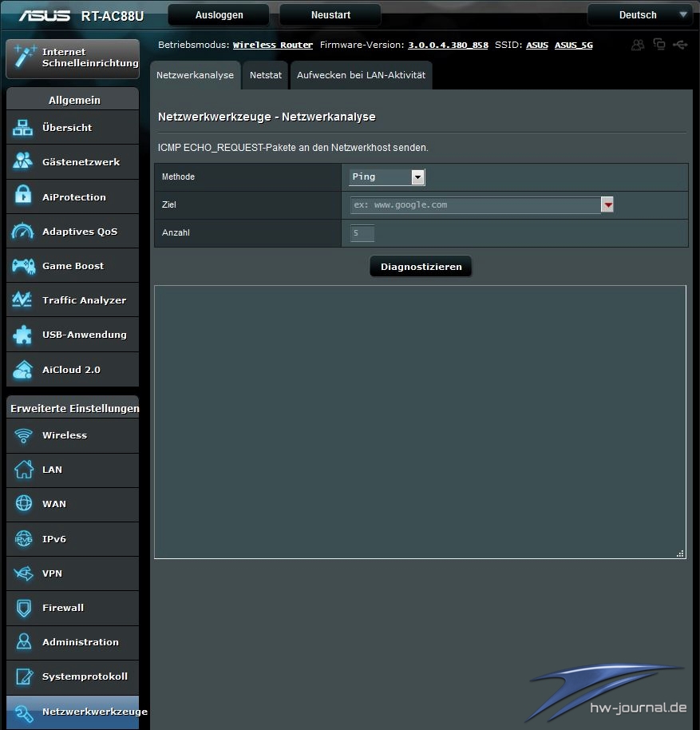Click the Administration user icon
Screen dimensions: 700x730
(24, 641)
